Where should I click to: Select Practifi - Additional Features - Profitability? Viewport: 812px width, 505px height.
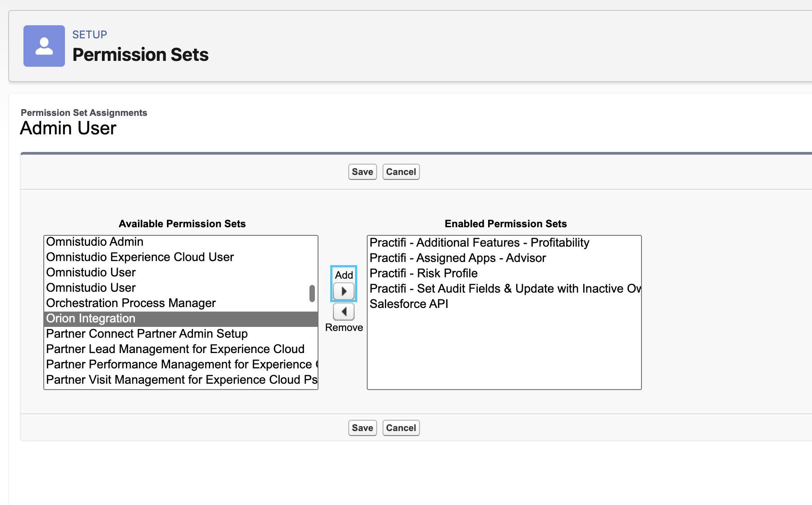(504, 243)
